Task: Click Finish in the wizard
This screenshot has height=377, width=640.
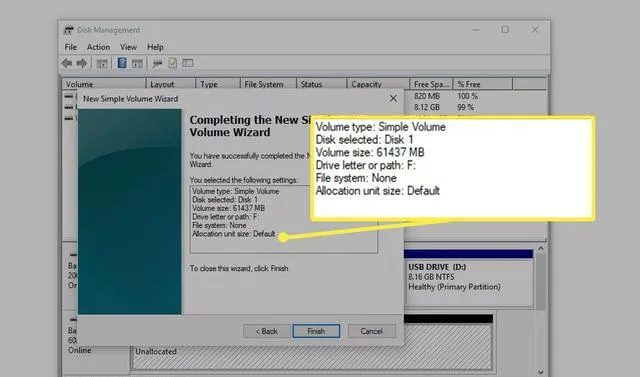Action: pyautogui.click(x=316, y=331)
